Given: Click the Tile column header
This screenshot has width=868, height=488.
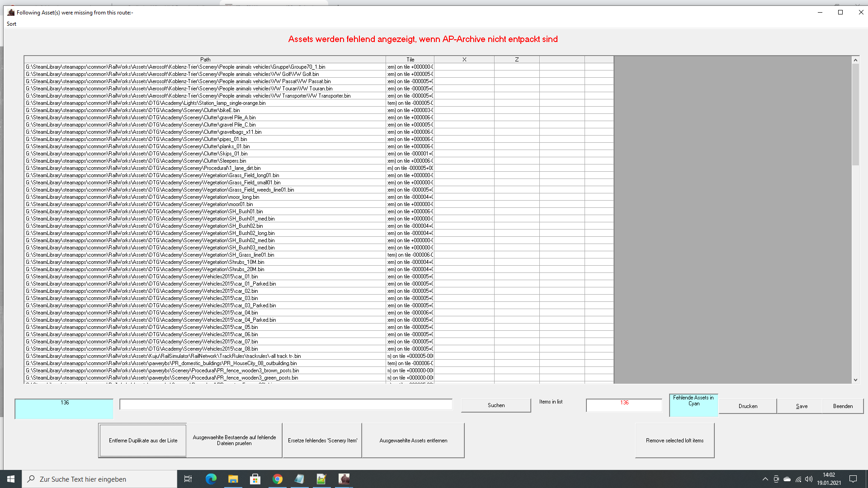Looking at the screenshot, I should [x=410, y=60].
